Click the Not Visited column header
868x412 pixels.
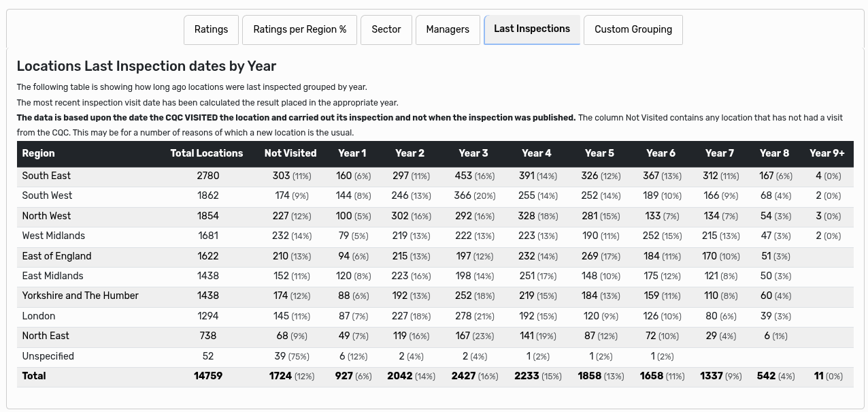[290, 153]
